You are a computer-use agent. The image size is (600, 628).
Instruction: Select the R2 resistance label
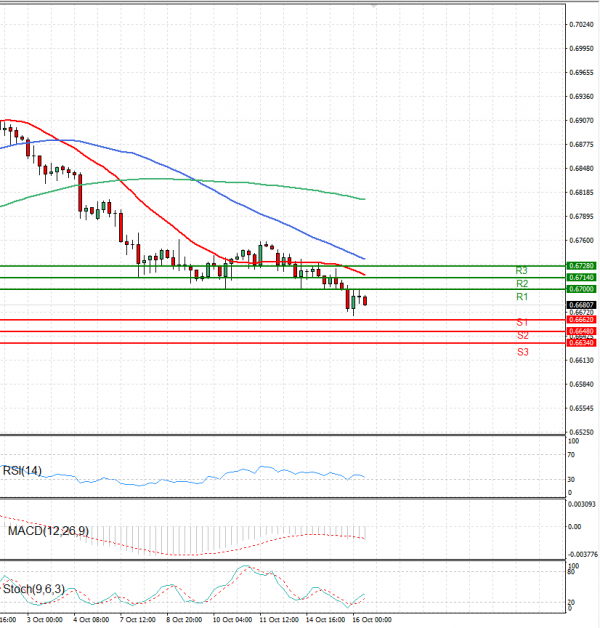tap(522, 284)
